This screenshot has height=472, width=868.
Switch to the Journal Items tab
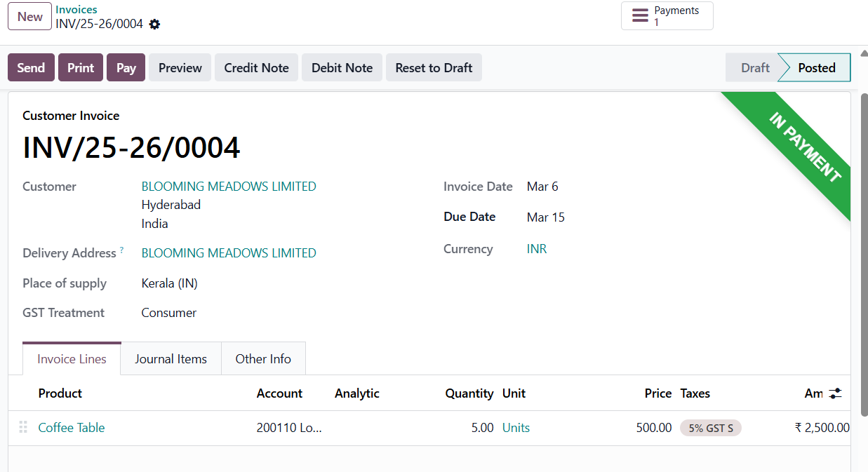171,359
